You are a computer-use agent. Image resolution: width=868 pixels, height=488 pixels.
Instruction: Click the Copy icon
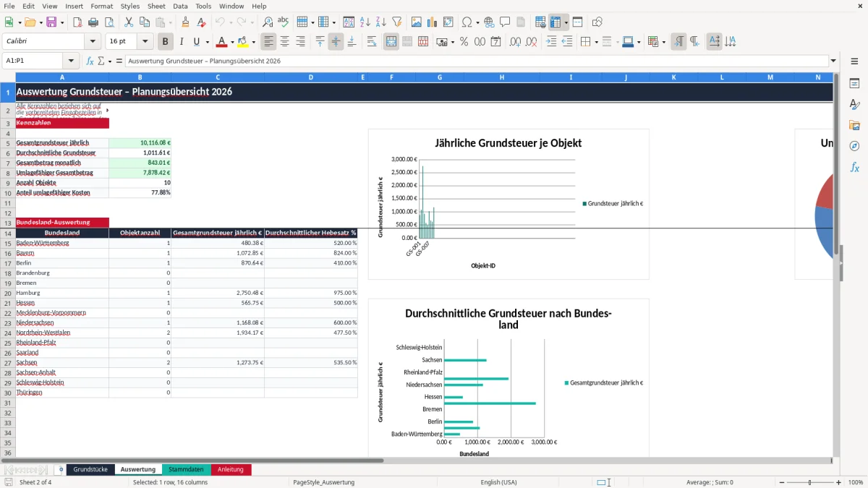[x=144, y=22]
